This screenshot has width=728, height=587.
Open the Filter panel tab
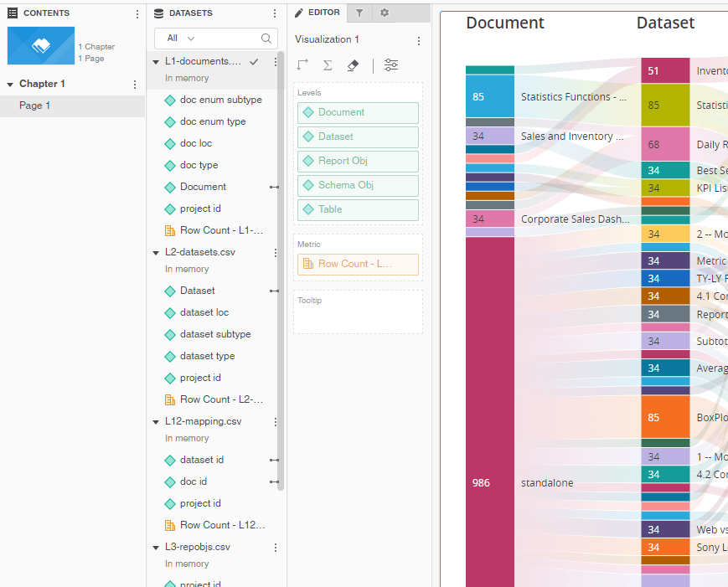tap(359, 13)
